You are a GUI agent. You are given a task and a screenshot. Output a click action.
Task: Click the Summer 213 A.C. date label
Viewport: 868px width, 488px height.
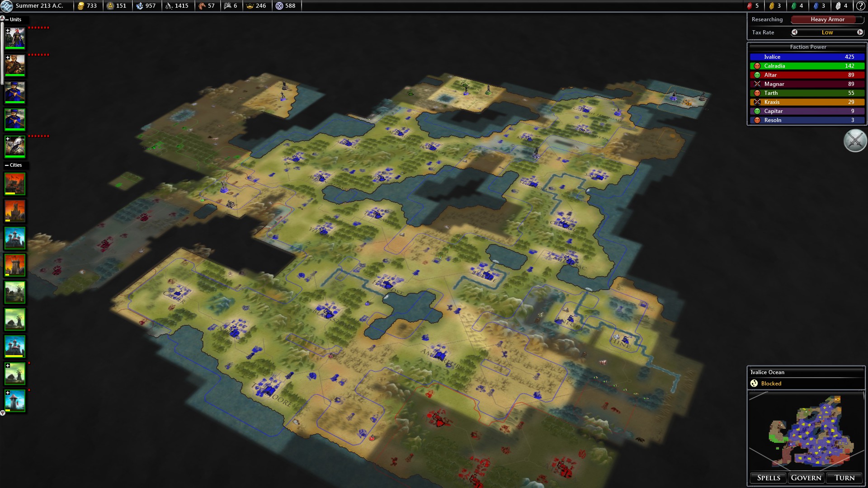tap(39, 6)
